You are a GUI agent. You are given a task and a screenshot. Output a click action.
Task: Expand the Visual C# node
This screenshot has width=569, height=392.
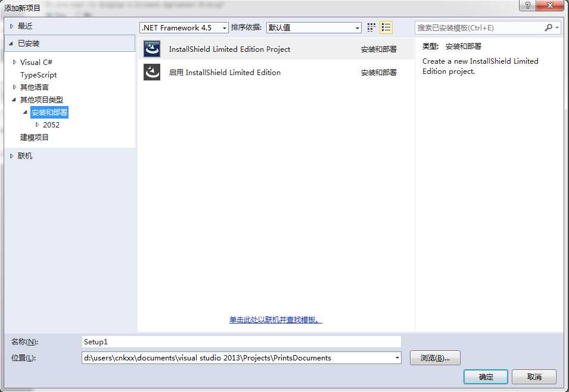[14, 63]
